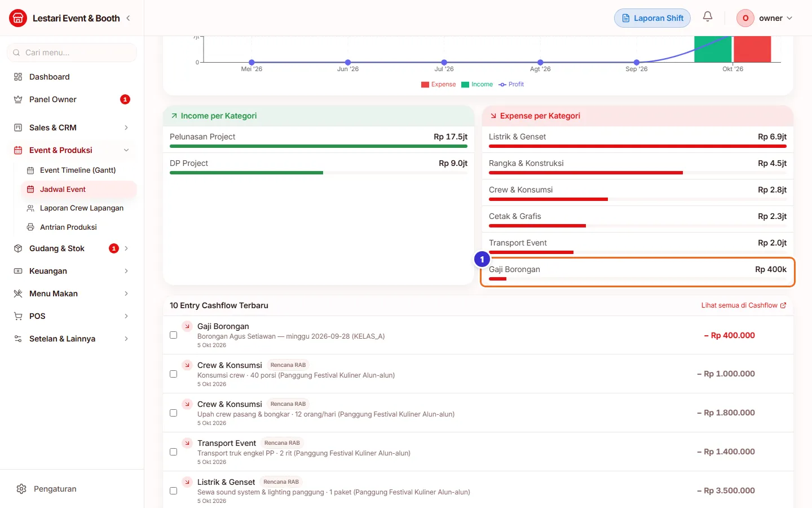
Task: Tick checkbox for Upah crew pasang & bongkar entry
Action: coord(174,413)
